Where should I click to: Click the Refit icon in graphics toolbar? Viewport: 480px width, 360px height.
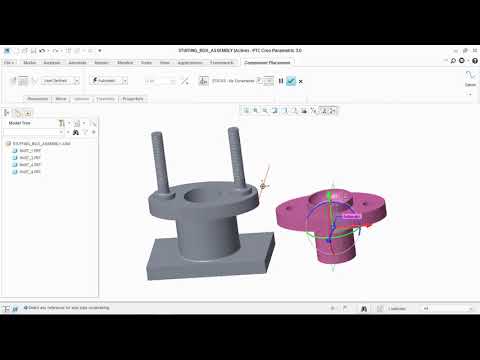pos(246,110)
